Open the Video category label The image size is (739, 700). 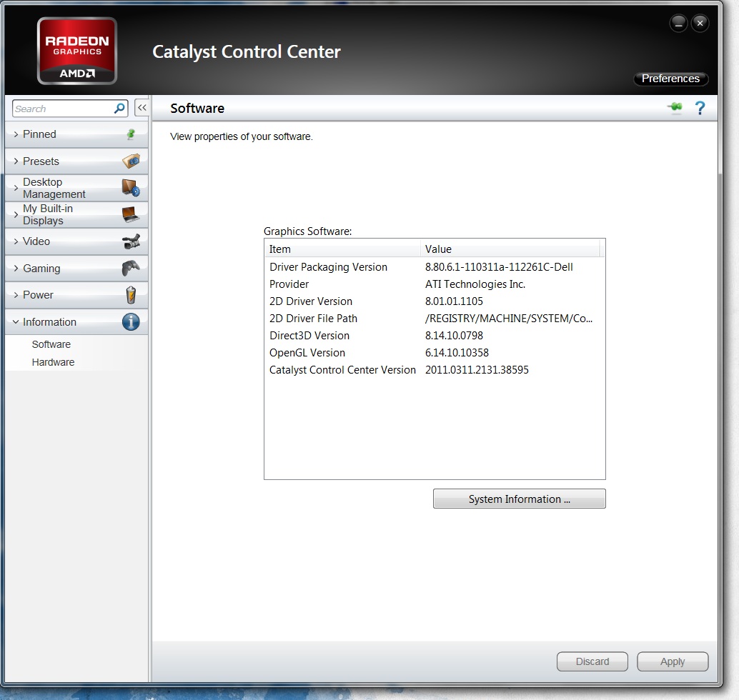pyautogui.click(x=36, y=241)
